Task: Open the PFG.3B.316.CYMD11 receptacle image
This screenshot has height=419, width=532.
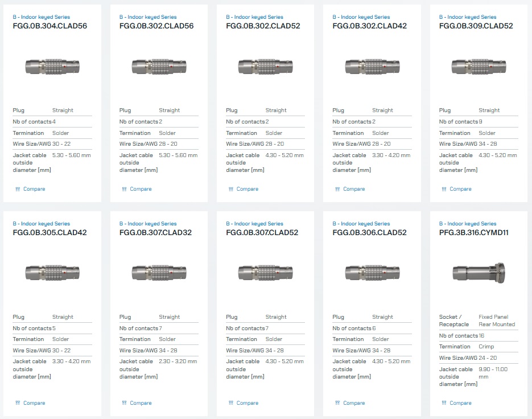Action: coord(479,273)
